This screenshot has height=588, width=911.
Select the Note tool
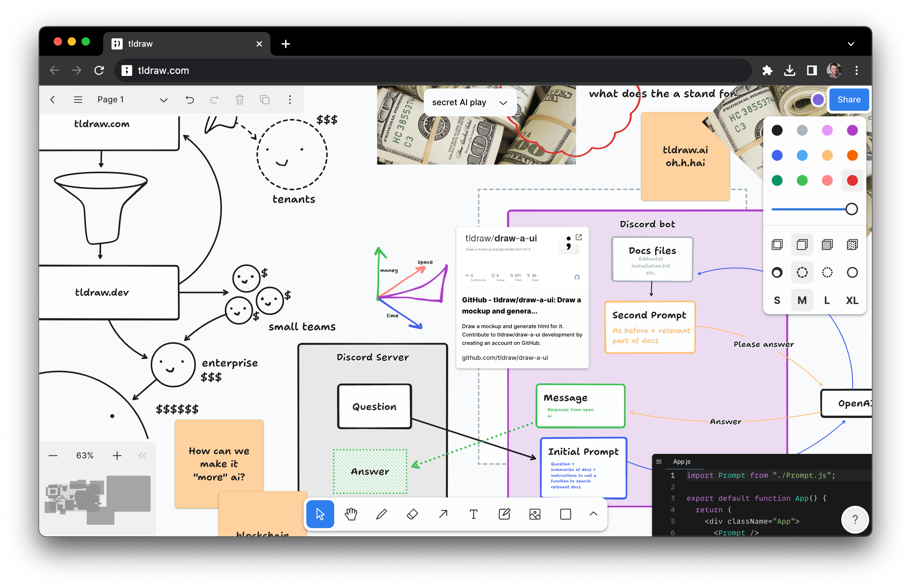(x=505, y=514)
